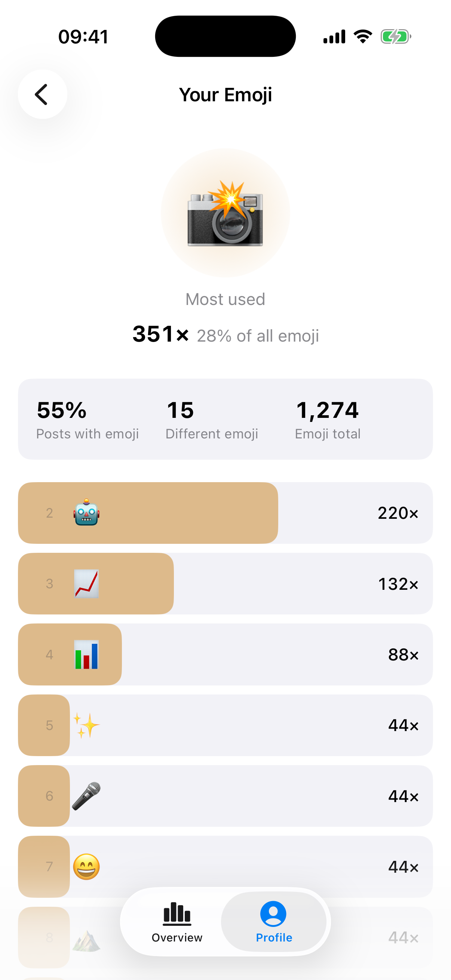Tap the microphone emoji in row 6

86,796
